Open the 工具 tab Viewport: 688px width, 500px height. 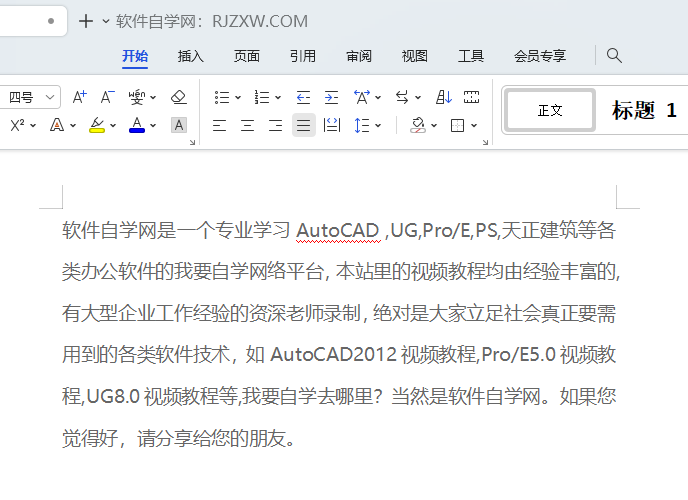click(471, 56)
